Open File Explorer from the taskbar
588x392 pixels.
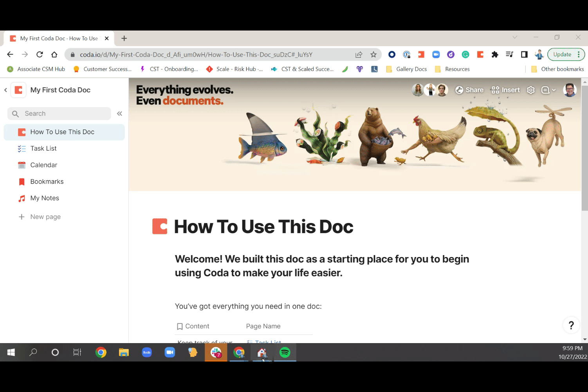pyautogui.click(x=124, y=352)
